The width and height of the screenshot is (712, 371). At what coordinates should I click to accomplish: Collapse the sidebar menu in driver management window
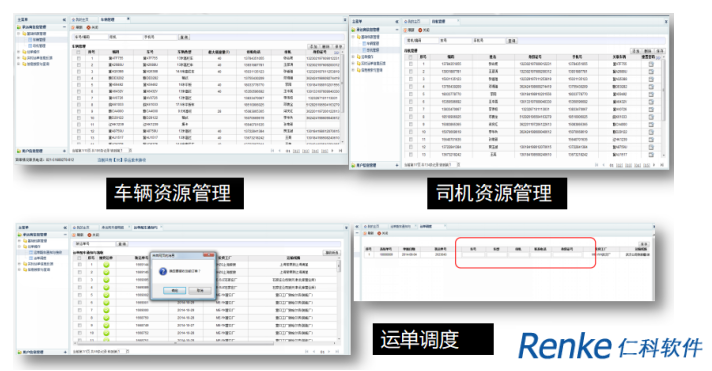(396, 22)
